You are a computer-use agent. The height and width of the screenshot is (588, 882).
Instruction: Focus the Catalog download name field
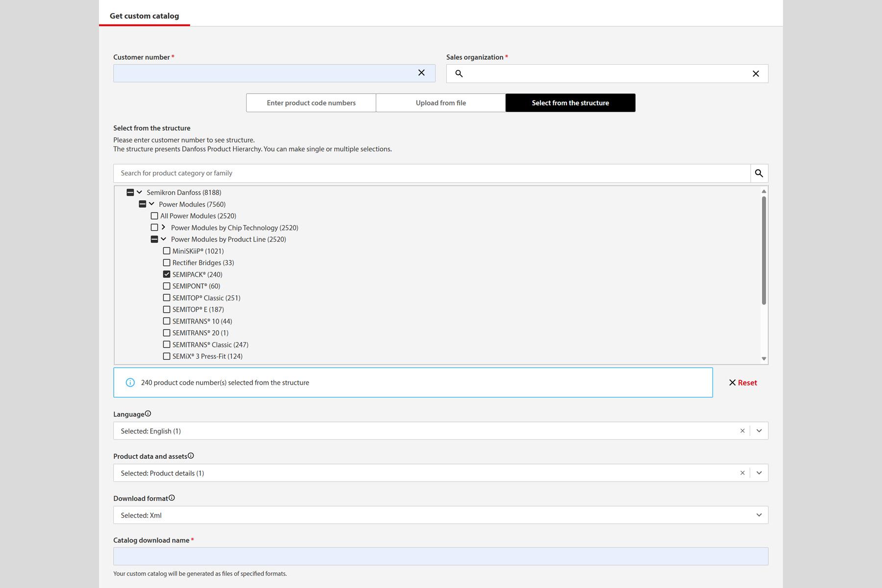pos(441,556)
